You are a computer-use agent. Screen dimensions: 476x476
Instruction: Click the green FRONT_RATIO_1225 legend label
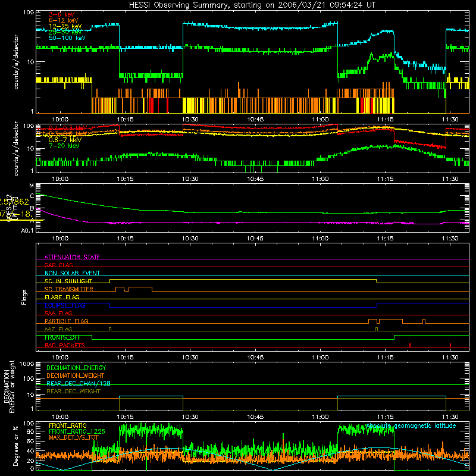point(77,431)
